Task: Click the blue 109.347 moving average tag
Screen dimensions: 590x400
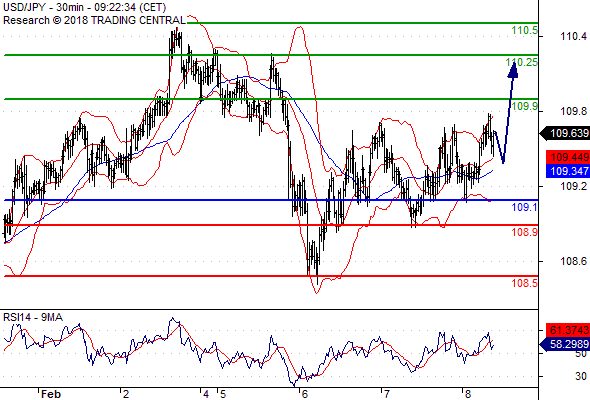Action: [x=568, y=171]
